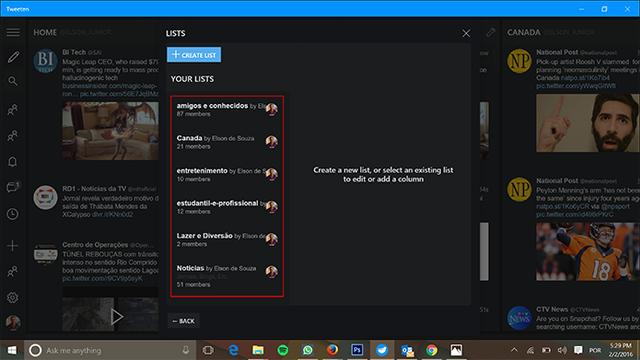Click the column edit pencil near Canada
Image resolution: width=640 pixels, height=360 pixels.
click(x=491, y=32)
